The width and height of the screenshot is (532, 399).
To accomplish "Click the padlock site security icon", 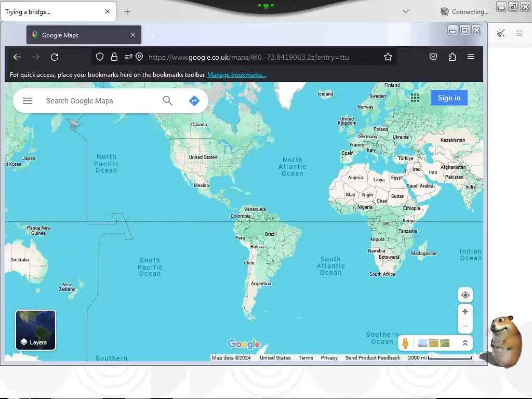I will [x=114, y=57].
